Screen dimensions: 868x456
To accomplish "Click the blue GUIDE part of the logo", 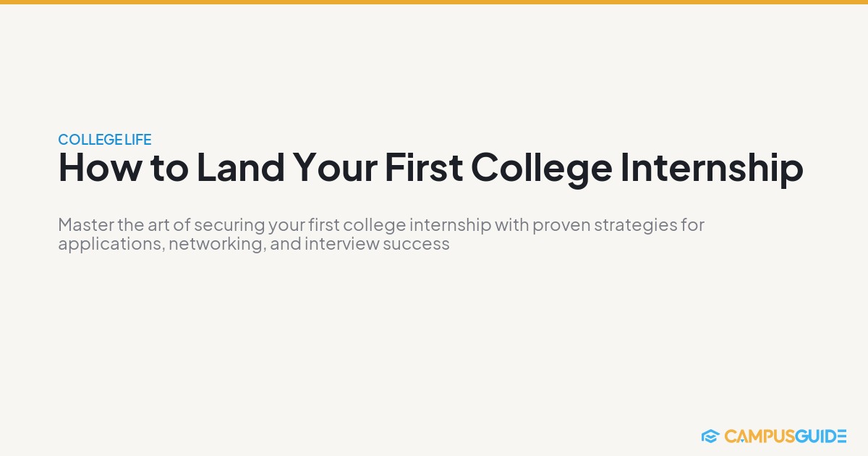I will point(820,436).
